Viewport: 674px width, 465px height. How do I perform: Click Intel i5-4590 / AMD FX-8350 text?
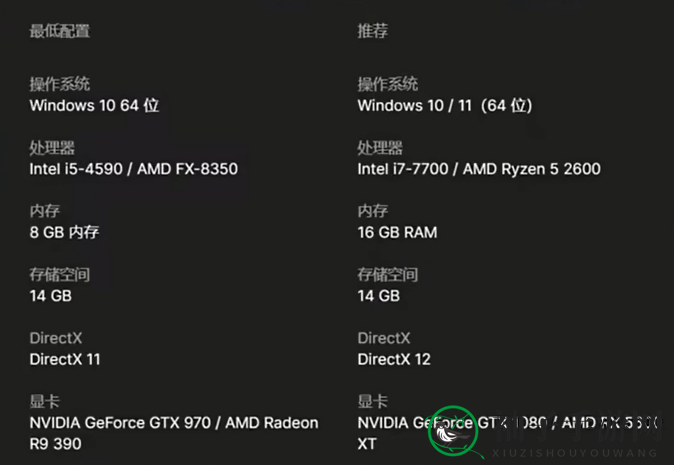(x=134, y=169)
